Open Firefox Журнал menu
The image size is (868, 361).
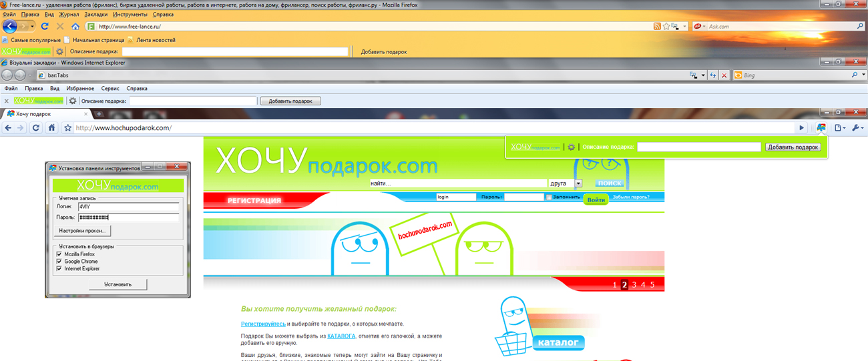[x=69, y=14]
